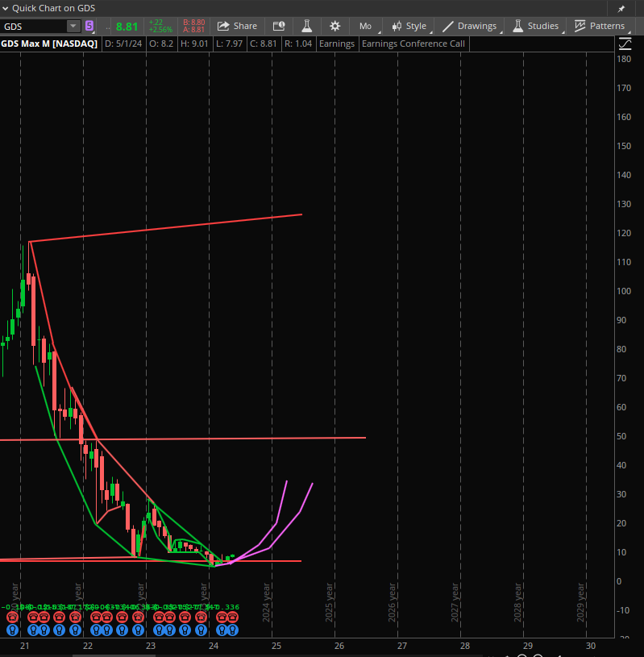Click the 2027 year vertical label
The height and width of the screenshot is (657, 644).
pyautogui.click(x=455, y=602)
